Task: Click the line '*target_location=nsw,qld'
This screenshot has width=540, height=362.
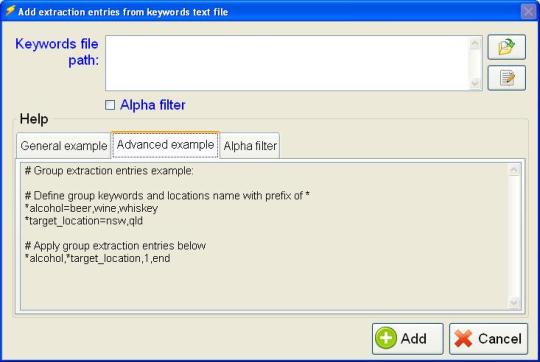Action: (x=84, y=221)
